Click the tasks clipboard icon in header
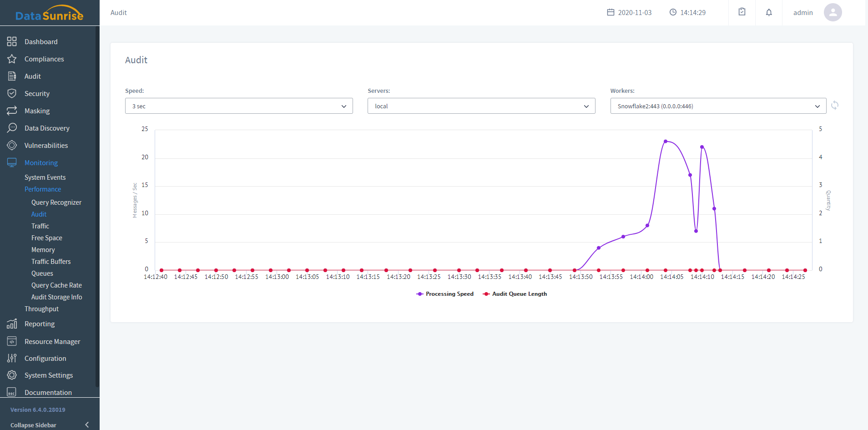Viewport: 868px width, 430px height. tap(742, 12)
